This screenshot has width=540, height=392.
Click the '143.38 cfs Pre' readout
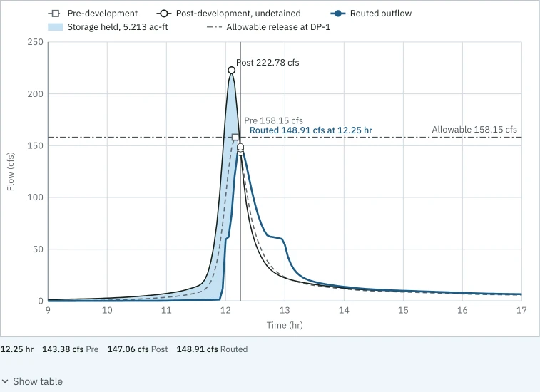pos(70,349)
